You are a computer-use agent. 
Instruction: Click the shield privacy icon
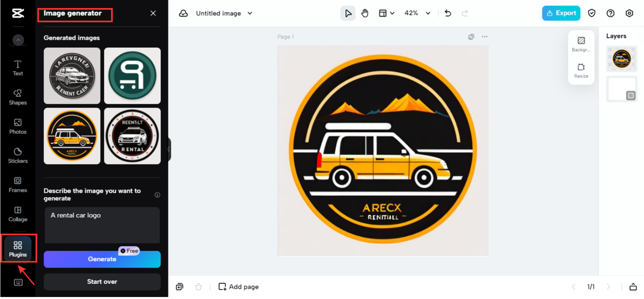coord(592,14)
